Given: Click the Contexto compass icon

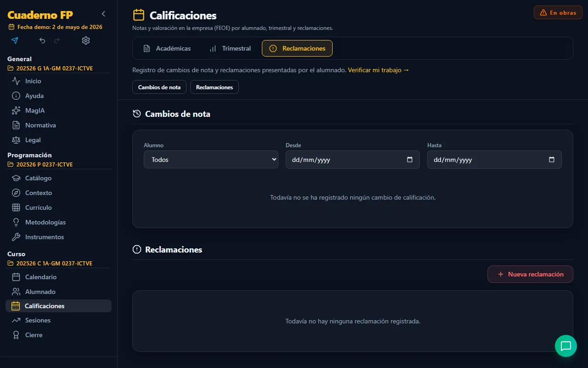Looking at the screenshot, I should pos(16,193).
